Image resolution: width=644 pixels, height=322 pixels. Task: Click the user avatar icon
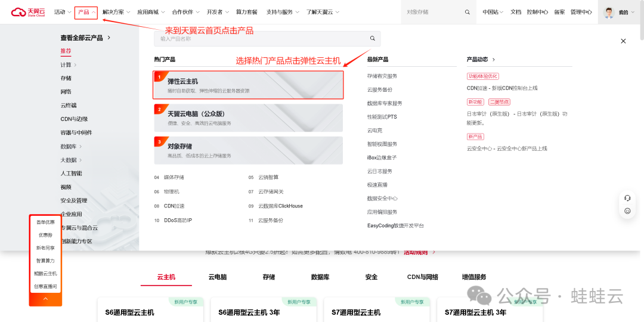(x=609, y=13)
